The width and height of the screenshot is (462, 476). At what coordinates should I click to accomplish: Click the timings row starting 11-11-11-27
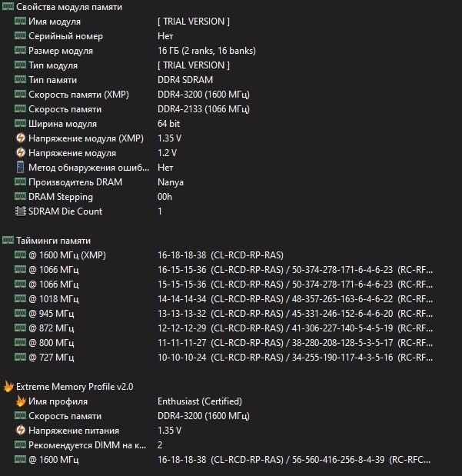295,343
